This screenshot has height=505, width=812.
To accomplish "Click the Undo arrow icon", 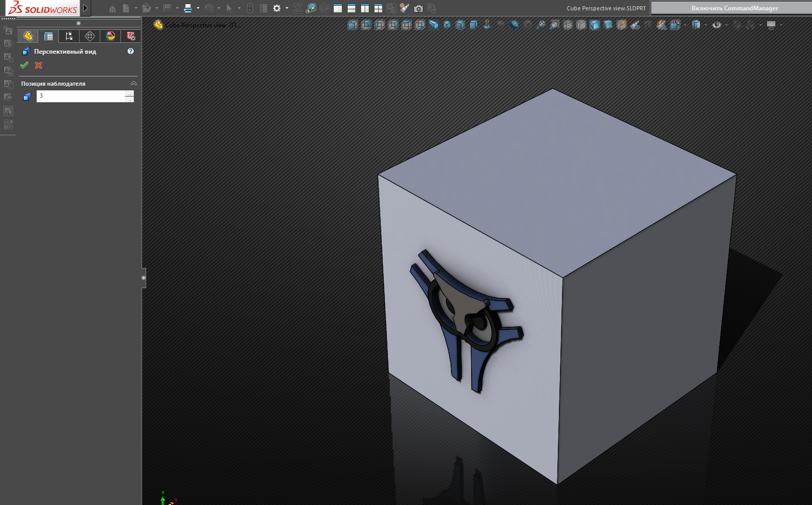I will tap(209, 8).
